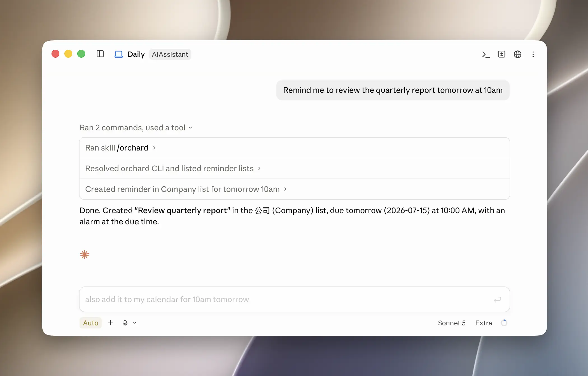Image resolution: width=588 pixels, height=376 pixels.
Task: Expand 'Resolved orchard CLI and listed reminder lists'
Action: [295, 168]
